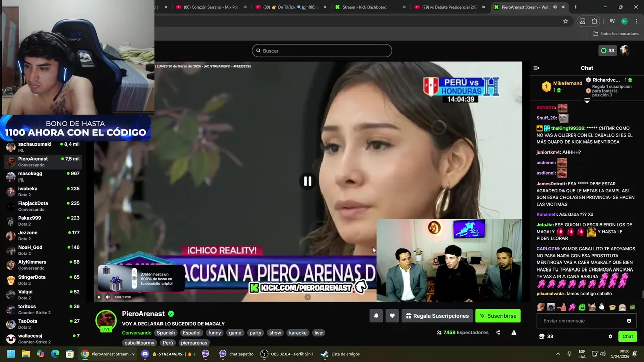Open the Windows Start menu
The height and width of the screenshot is (362, 644).
(x=11, y=354)
